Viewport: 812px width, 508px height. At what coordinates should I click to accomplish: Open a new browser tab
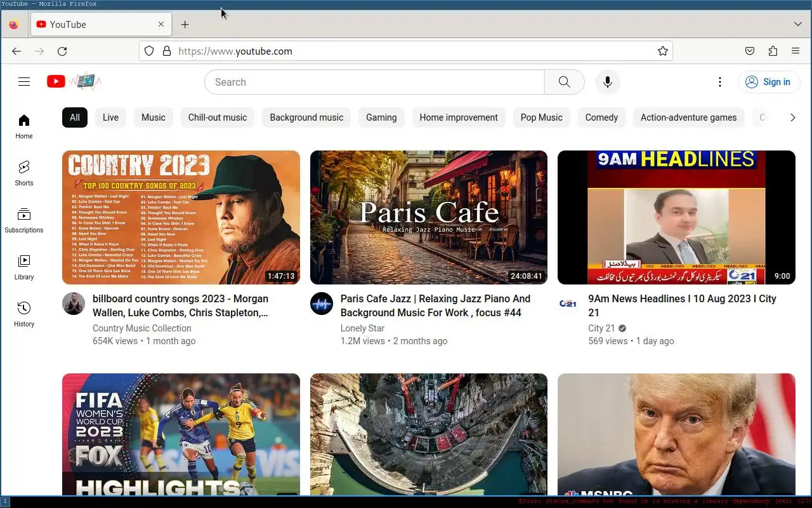pos(185,24)
